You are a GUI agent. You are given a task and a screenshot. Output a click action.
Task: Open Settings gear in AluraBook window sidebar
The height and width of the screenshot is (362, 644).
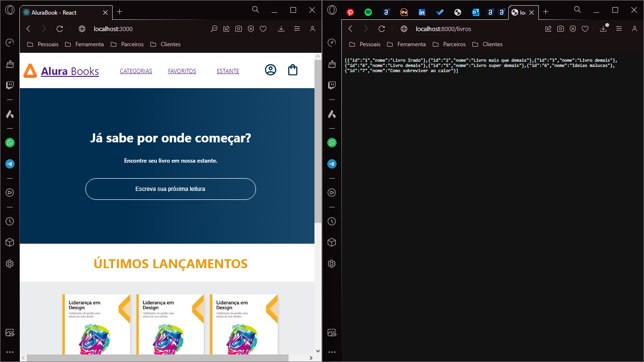coord(9,263)
